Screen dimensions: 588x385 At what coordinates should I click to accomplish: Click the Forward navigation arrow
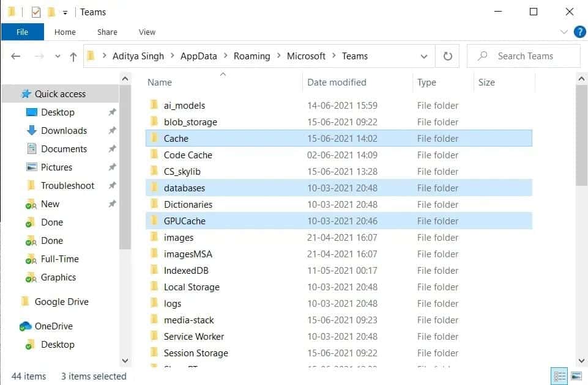coord(39,56)
